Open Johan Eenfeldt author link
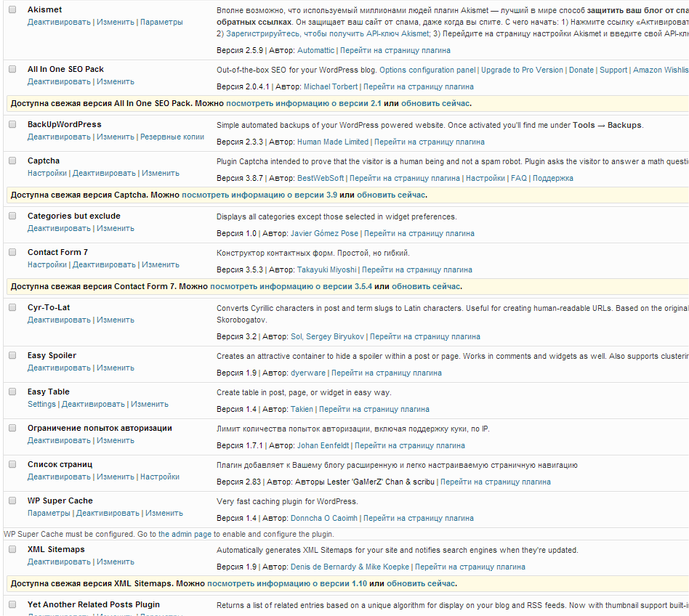 point(323,445)
